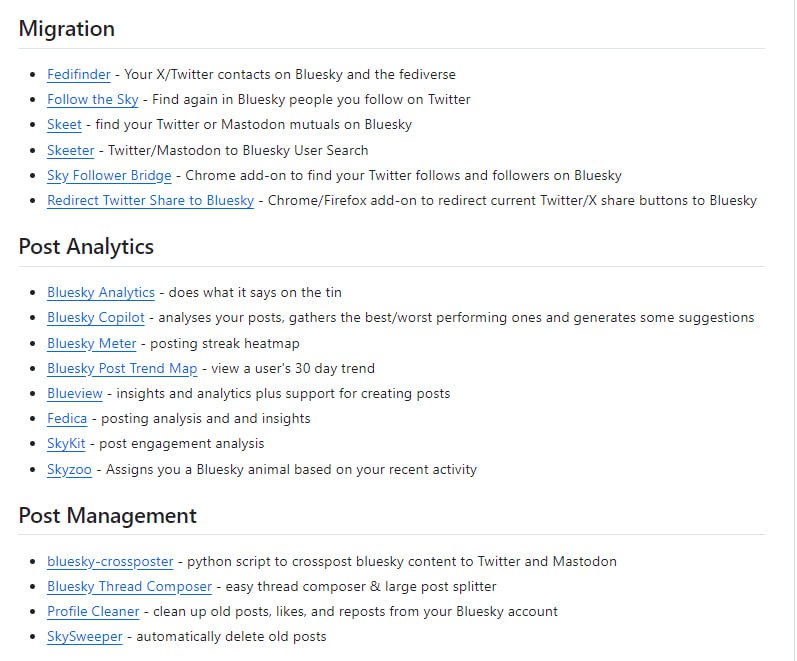Click the Migration section heading
This screenshot has height=661, width=797.
pos(66,29)
